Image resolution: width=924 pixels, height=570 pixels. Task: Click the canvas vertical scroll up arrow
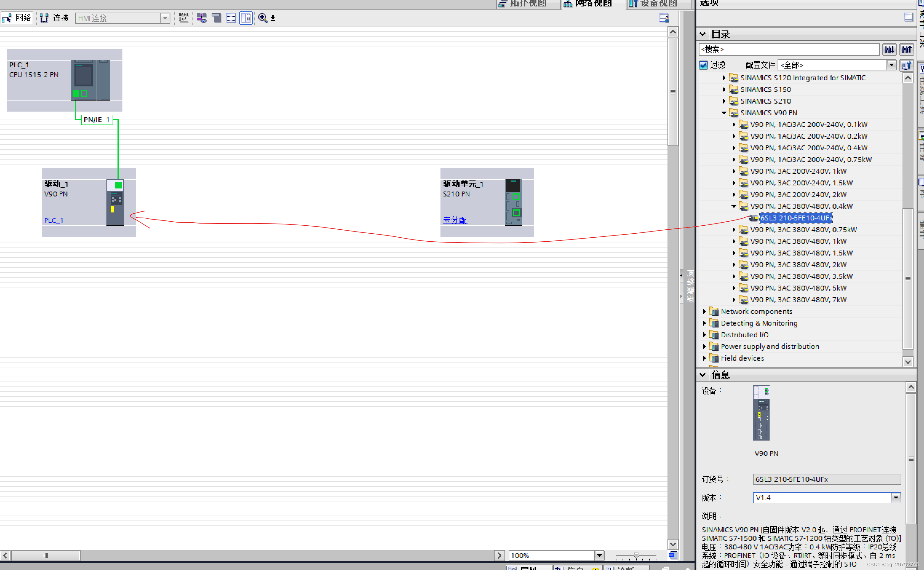pos(673,32)
